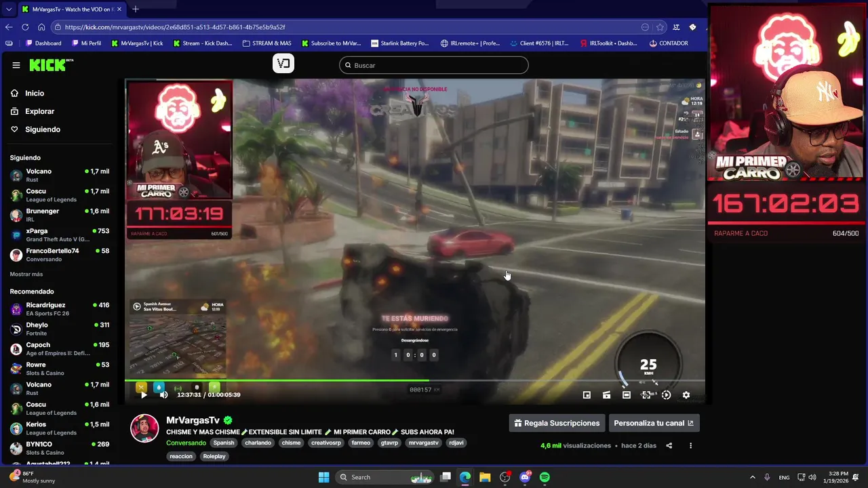Viewport: 868px width, 488px height.
Task: Open video more options three dots
Action: tap(690, 445)
